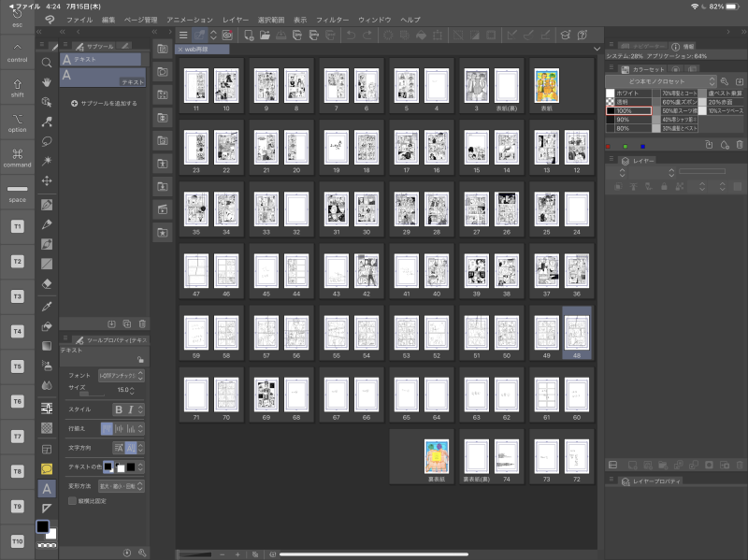The image size is (748, 560).
Task: Select the Lasso selection tool
Action: pos(46,141)
